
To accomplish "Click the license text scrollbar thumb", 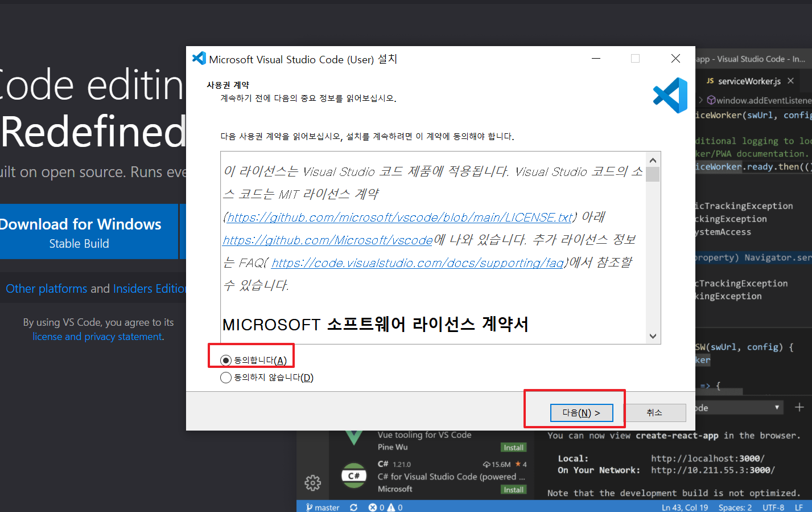I will (653, 174).
